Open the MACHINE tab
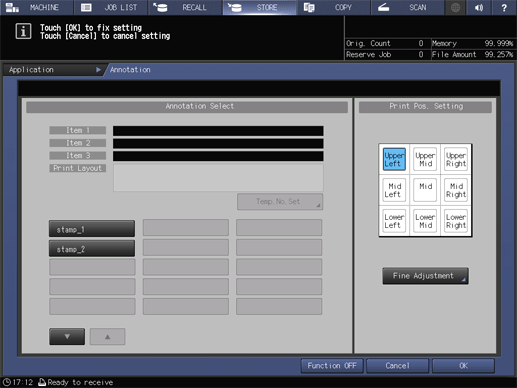The height and width of the screenshot is (388, 517). [37, 7]
